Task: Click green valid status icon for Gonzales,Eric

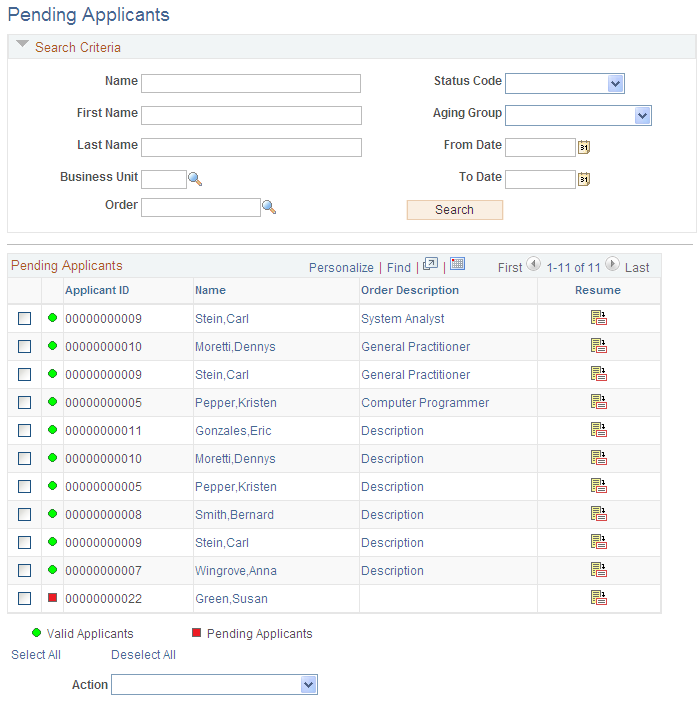Action: 52,430
